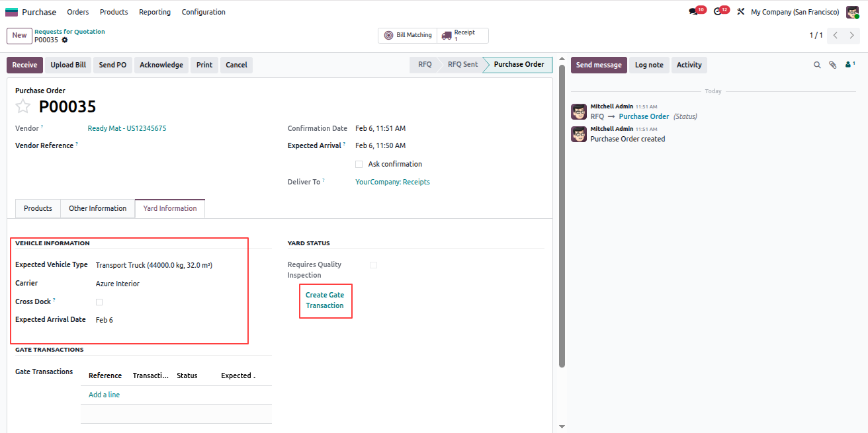Open Mitchell Admin avatar on status message
This screenshot has height=433, width=868.
[579, 112]
